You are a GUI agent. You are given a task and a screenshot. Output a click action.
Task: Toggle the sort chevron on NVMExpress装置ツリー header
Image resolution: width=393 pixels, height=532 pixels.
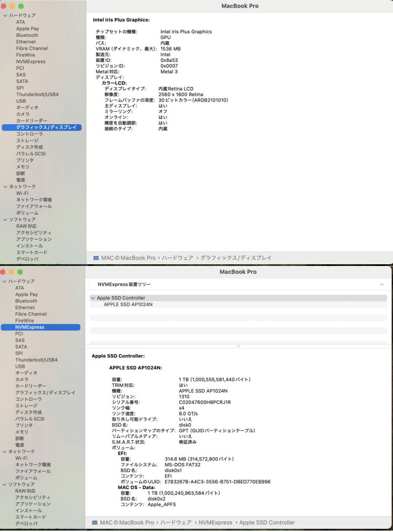point(381,284)
